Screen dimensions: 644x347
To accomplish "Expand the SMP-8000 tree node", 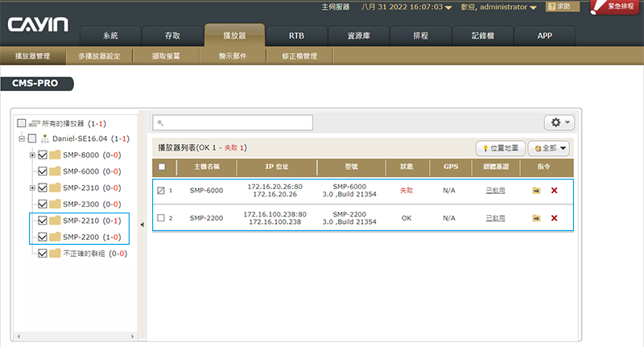I will (32, 155).
